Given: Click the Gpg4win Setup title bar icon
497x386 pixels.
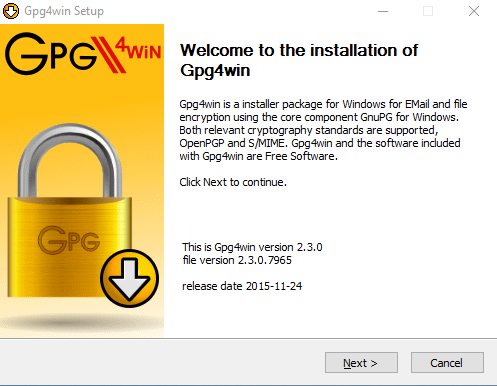Looking at the screenshot, I should coord(11,11).
